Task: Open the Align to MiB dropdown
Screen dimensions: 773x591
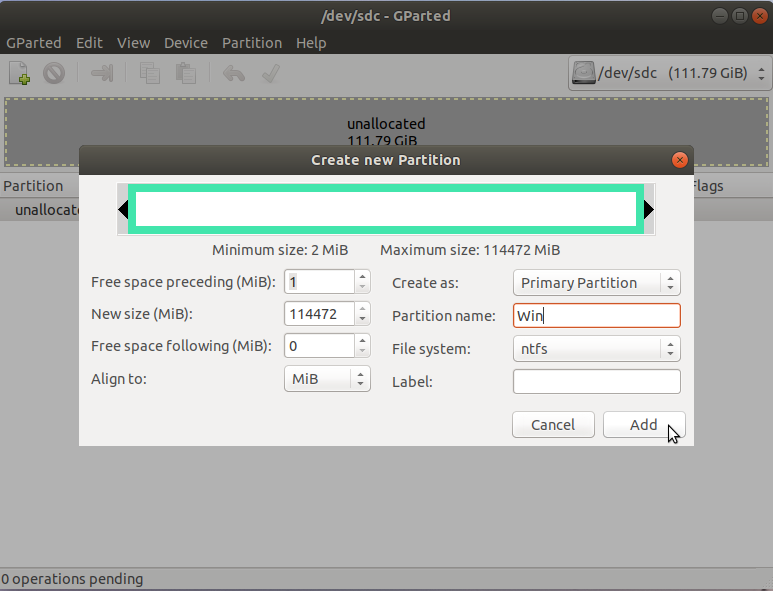Action: click(x=327, y=379)
